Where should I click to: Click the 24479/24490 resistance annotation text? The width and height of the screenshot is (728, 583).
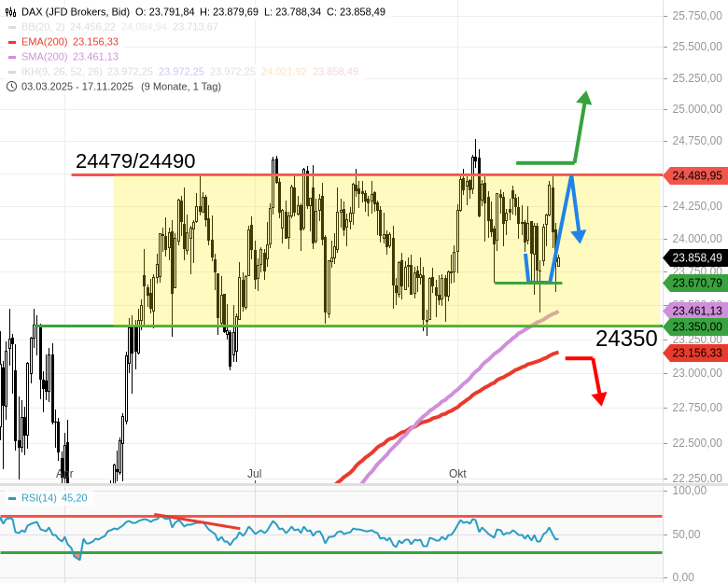pyautogui.click(x=135, y=161)
